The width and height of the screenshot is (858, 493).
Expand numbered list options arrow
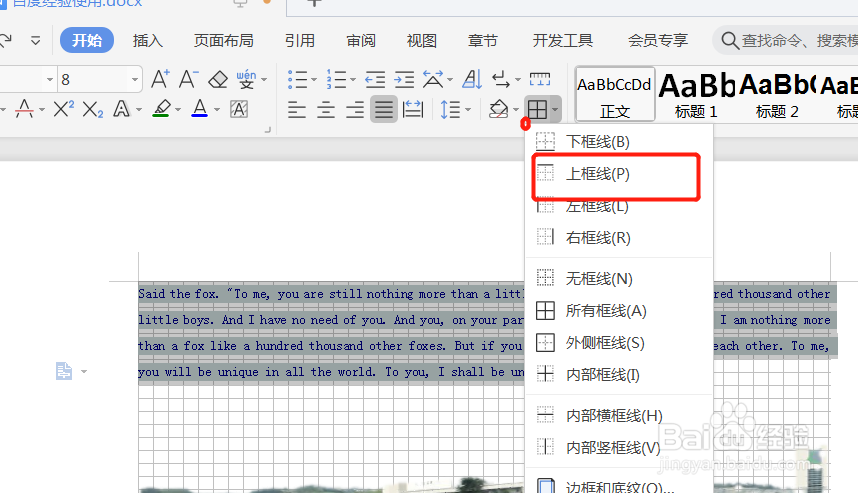(x=353, y=80)
